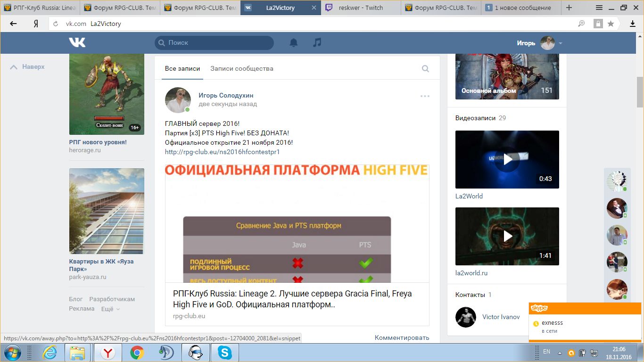This screenshot has width=644, height=362.
Task: Click address bar vk.com La2Victory
Action: coord(311,24)
